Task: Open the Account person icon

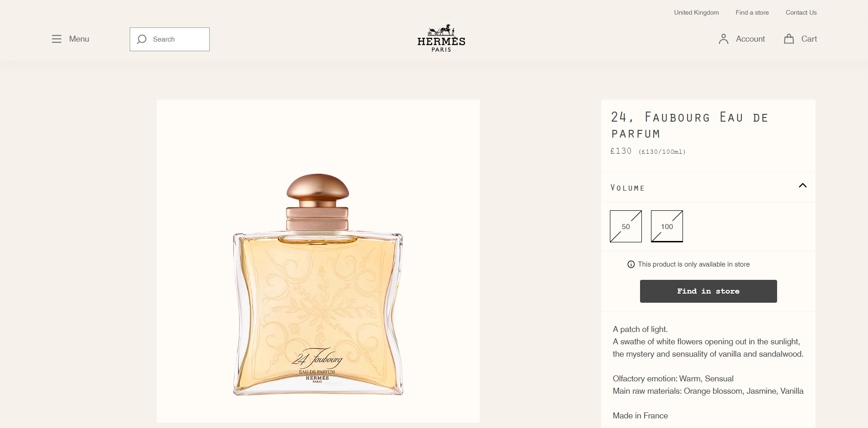Action: click(x=723, y=39)
